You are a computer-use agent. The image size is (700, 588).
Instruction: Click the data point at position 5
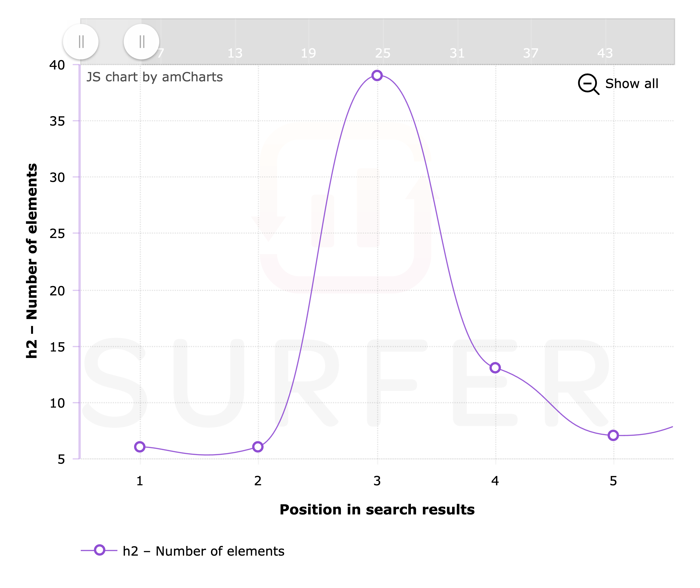pos(613,435)
